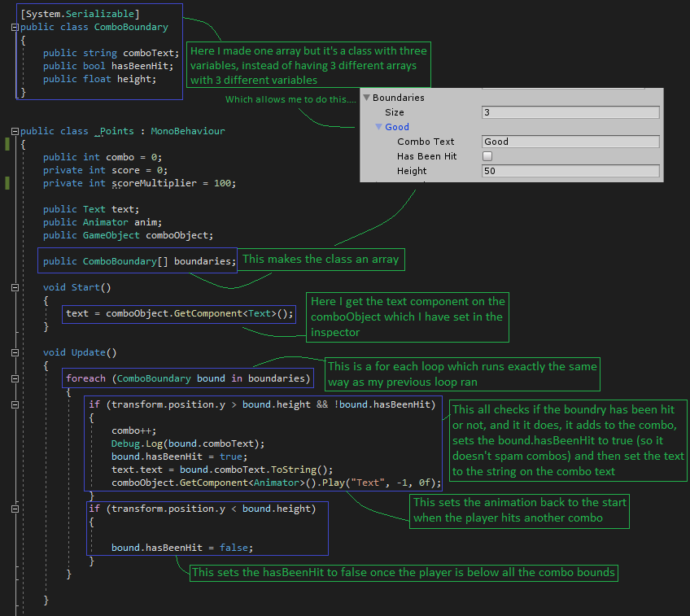The width and height of the screenshot is (690, 616).
Task: Collapse the ComboBoundary class code block
Action: pyautogui.click(x=15, y=27)
